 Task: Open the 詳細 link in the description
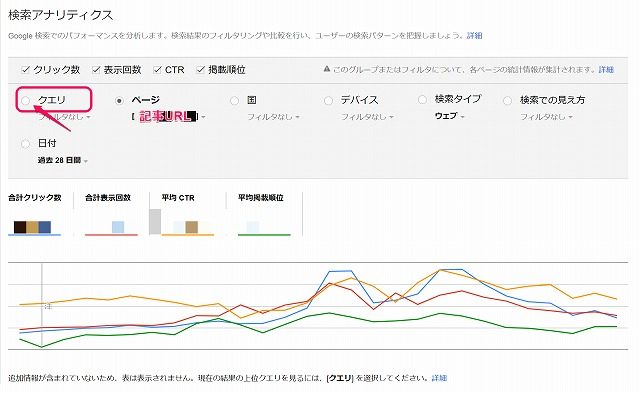(475, 36)
